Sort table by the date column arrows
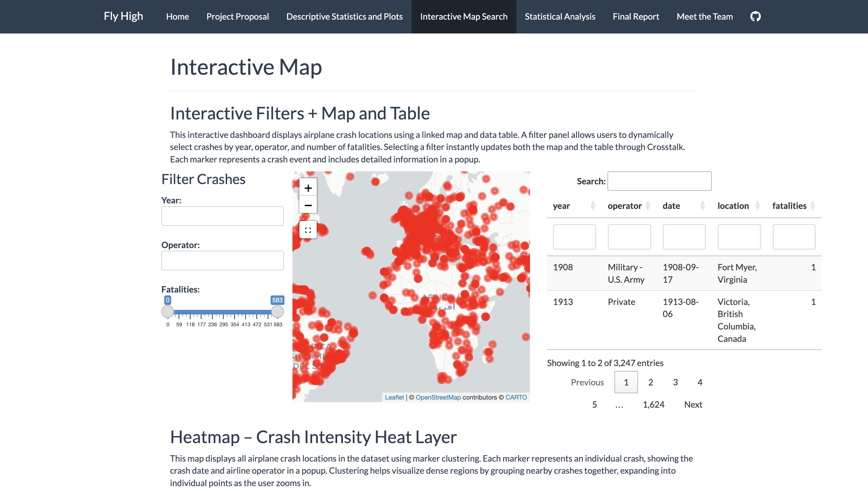 [703, 206]
